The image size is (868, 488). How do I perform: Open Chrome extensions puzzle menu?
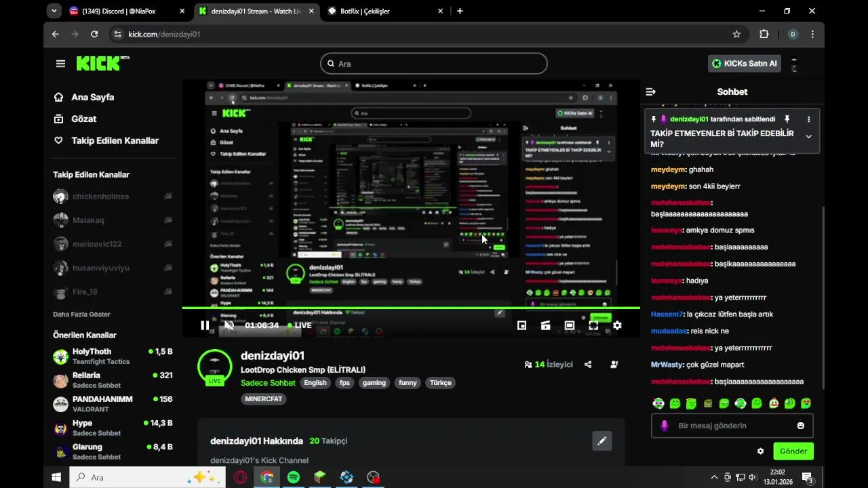[764, 34]
